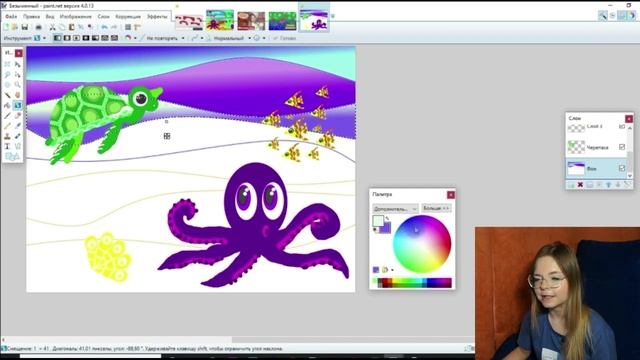Click the Cut scissors icon
The image size is (640, 360).
coord(52,27)
